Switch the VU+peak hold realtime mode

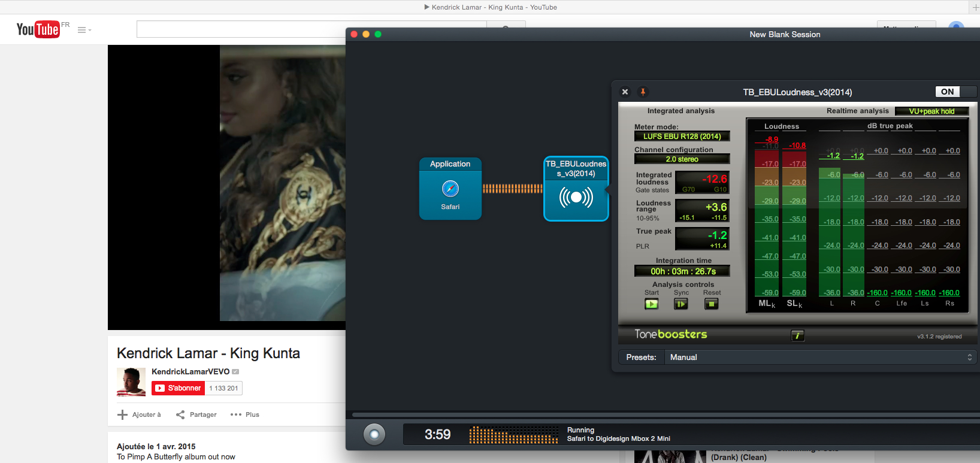[932, 111]
